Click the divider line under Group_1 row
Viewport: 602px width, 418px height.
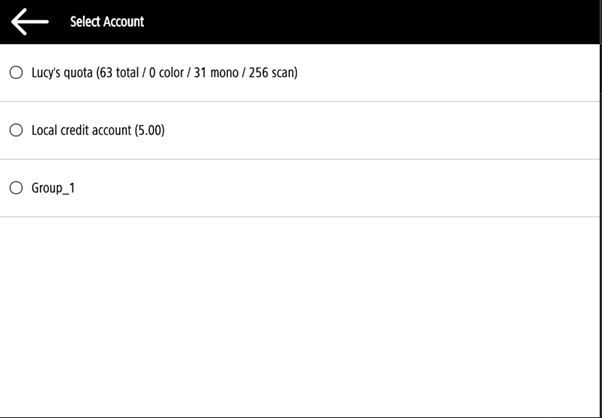(x=300, y=217)
